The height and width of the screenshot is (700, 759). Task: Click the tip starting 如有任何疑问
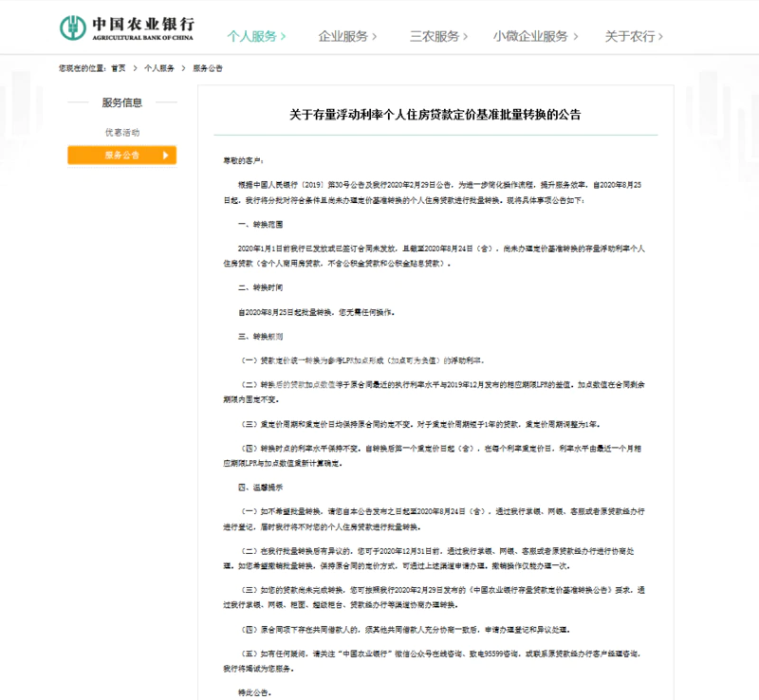tap(433, 661)
